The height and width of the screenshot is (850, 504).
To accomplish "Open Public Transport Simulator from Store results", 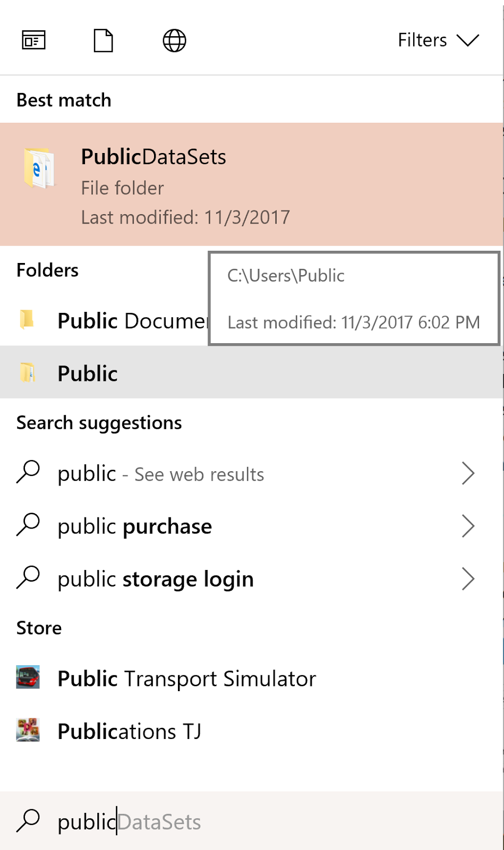I will [186, 678].
